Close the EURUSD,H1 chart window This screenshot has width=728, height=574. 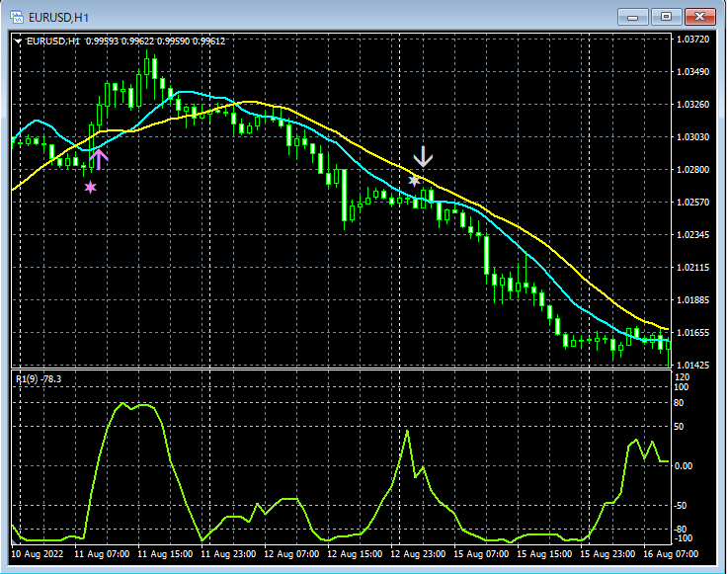coord(700,17)
